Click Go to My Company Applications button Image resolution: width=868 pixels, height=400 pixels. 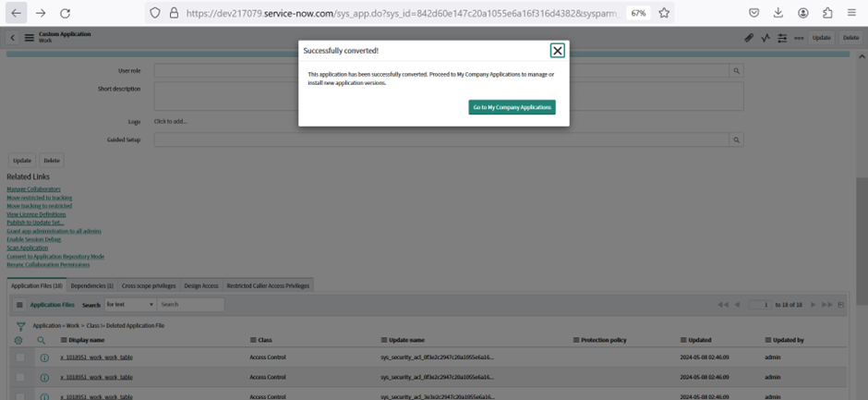pos(512,107)
